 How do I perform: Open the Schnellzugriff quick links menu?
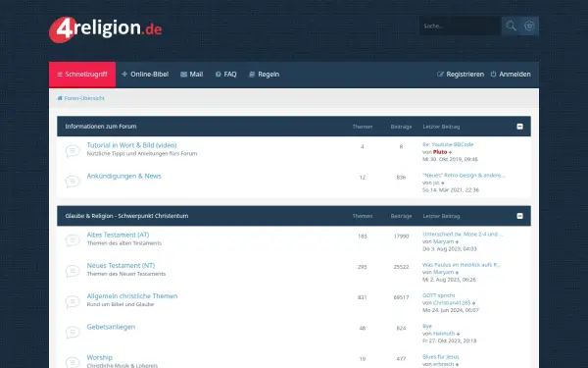82,75
